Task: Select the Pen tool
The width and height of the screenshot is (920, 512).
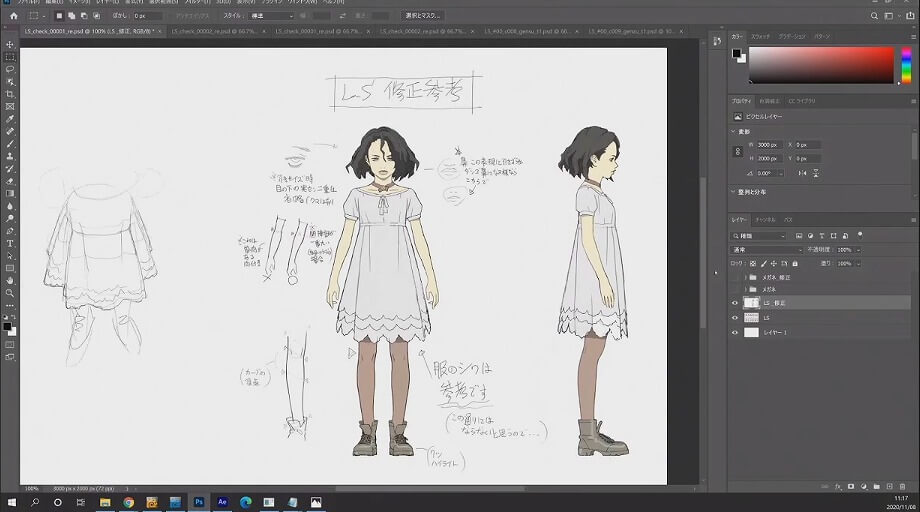Action: tap(10, 231)
